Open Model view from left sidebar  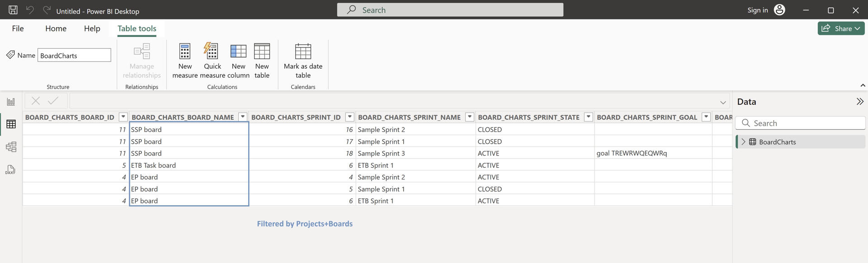11,147
